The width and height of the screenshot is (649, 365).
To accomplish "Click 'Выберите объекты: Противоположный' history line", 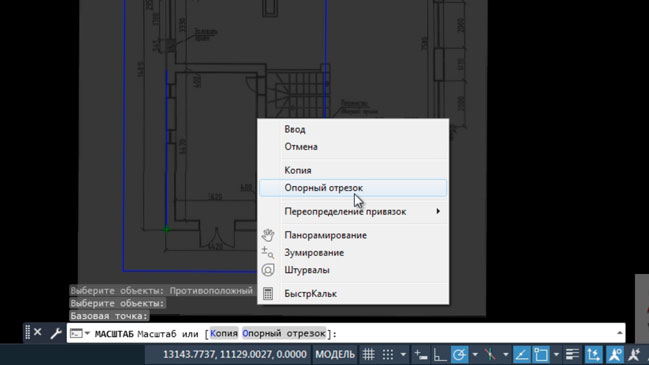I will click(x=161, y=291).
